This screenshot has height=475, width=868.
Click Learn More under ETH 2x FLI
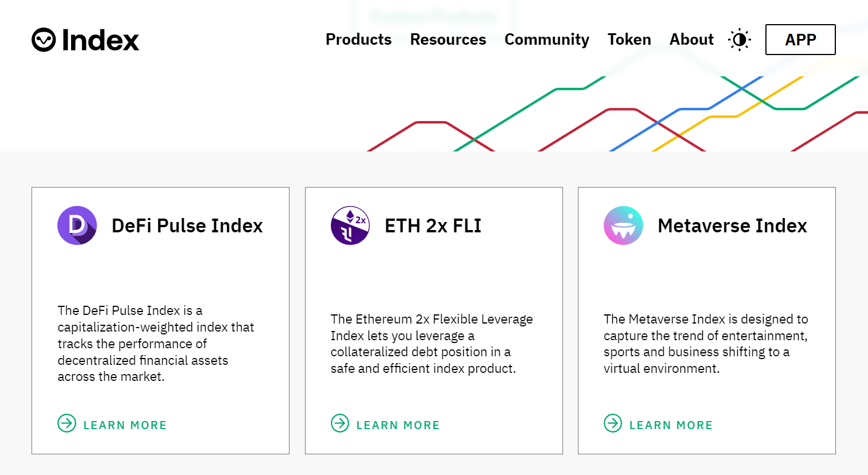click(398, 425)
